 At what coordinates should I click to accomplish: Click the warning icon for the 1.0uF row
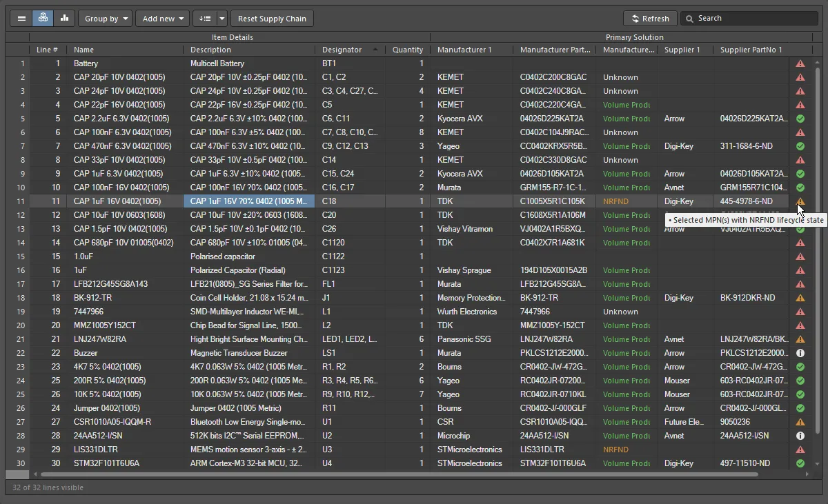pos(800,256)
